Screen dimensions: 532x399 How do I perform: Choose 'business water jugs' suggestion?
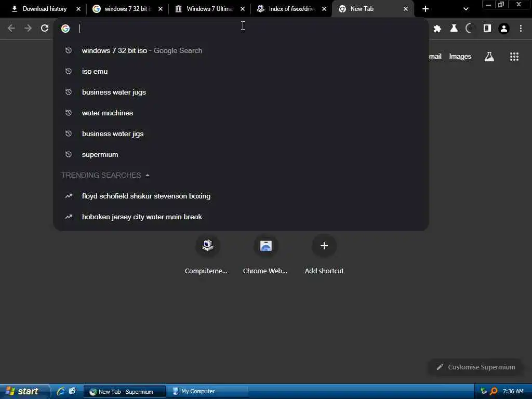[241, 92]
